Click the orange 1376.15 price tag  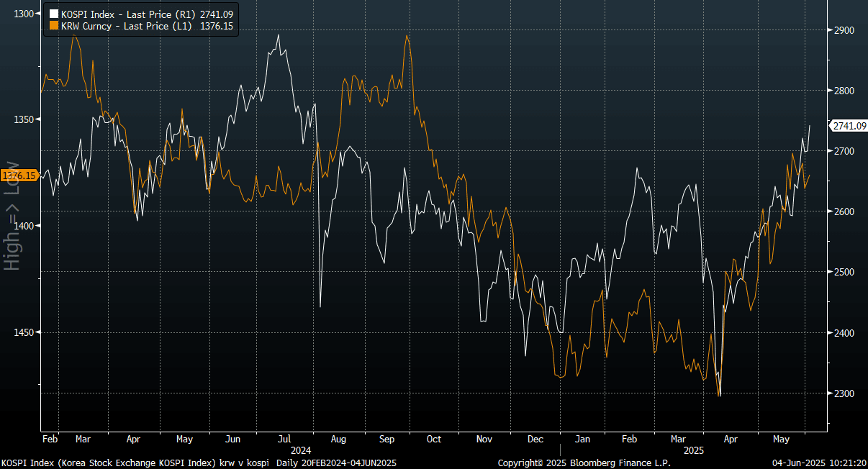(19, 175)
